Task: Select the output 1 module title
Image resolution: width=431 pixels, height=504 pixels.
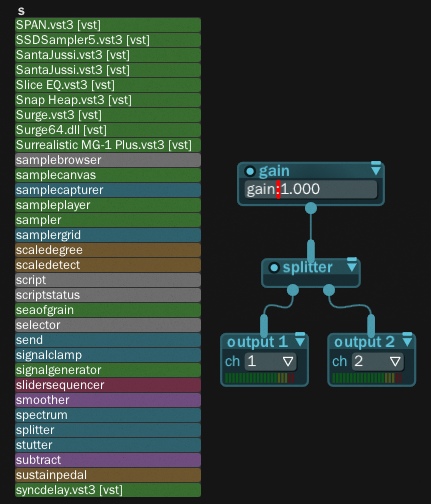Action: pos(257,342)
